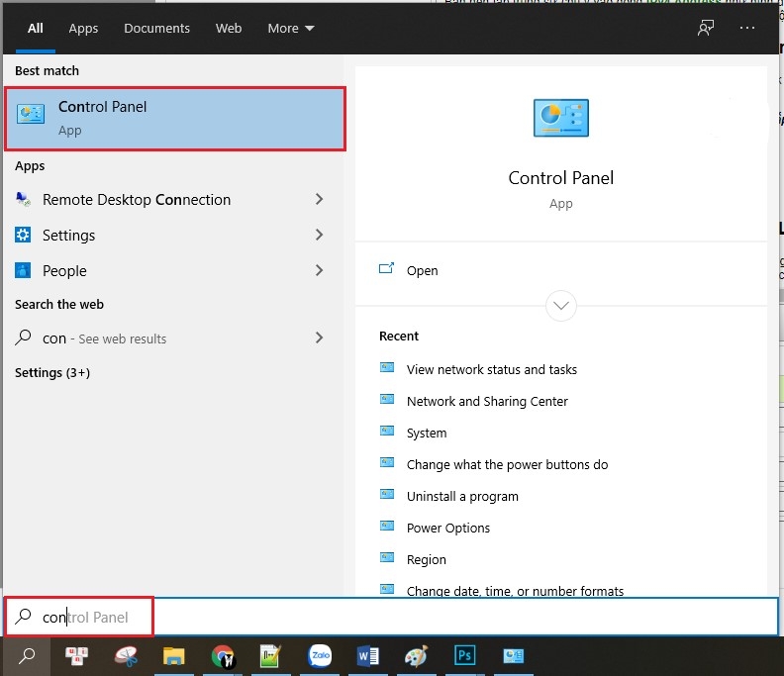Image resolution: width=784 pixels, height=676 pixels.
Task: Open Network and Sharing Center recent item
Action: (487, 401)
